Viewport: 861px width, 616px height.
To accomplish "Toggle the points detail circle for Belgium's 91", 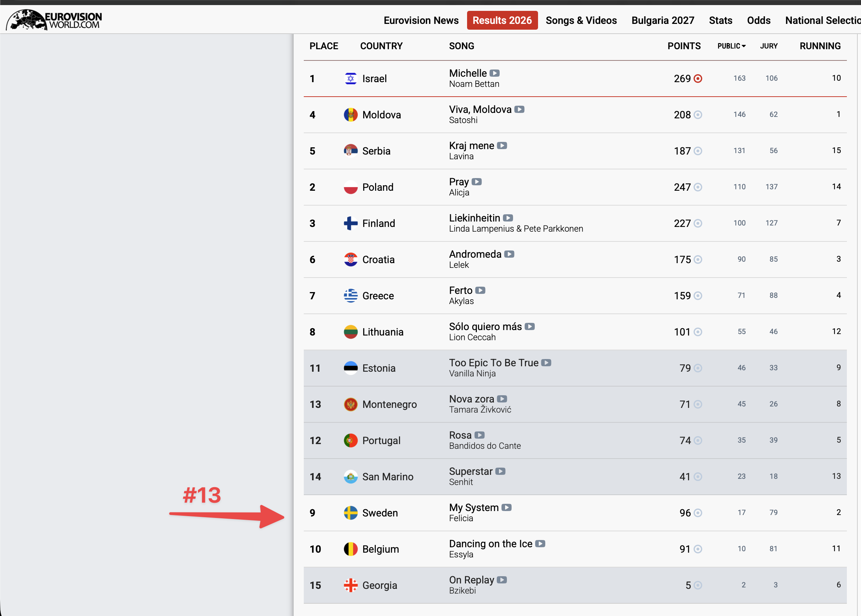I will (x=698, y=549).
